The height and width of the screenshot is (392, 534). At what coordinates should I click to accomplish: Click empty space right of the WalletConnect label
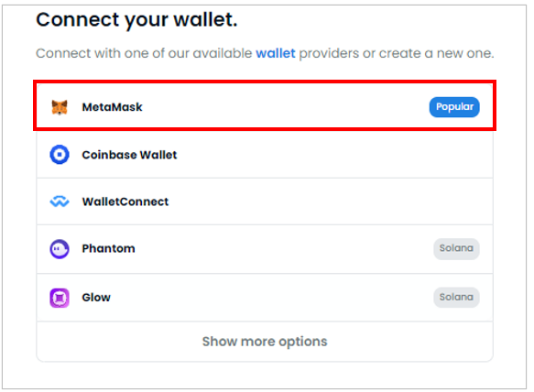331,201
